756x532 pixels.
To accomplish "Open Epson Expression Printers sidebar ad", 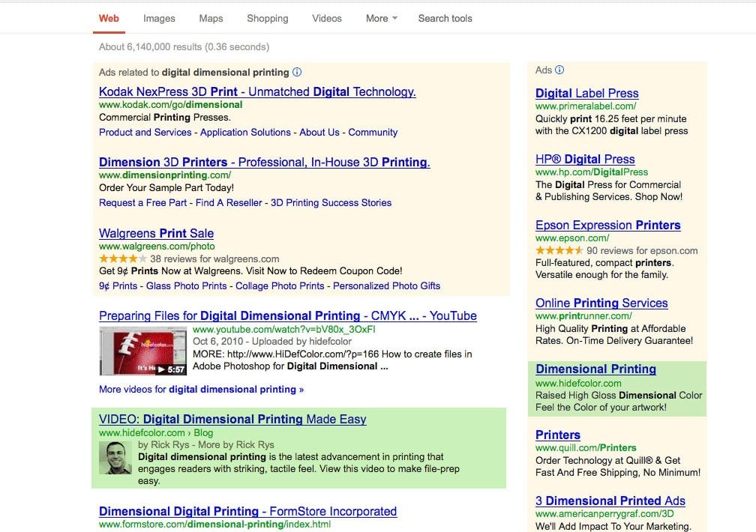I will (608, 225).
